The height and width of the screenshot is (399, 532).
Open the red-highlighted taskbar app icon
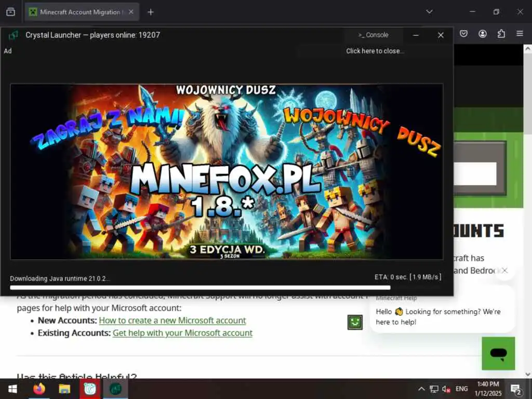[90, 389]
